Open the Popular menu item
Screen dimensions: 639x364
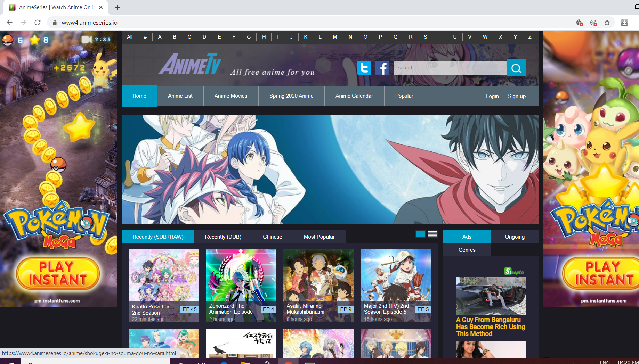pos(404,96)
